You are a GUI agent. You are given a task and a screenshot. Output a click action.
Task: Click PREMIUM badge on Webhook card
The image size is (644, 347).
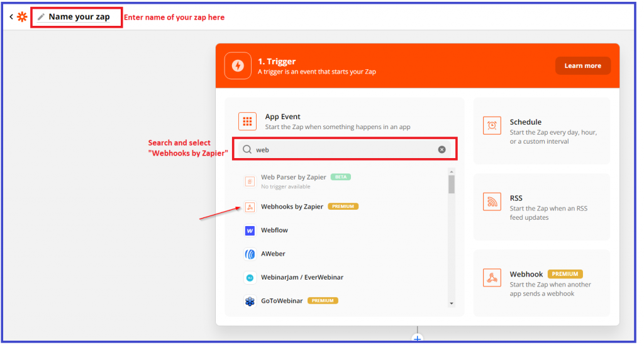click(565, 274)
